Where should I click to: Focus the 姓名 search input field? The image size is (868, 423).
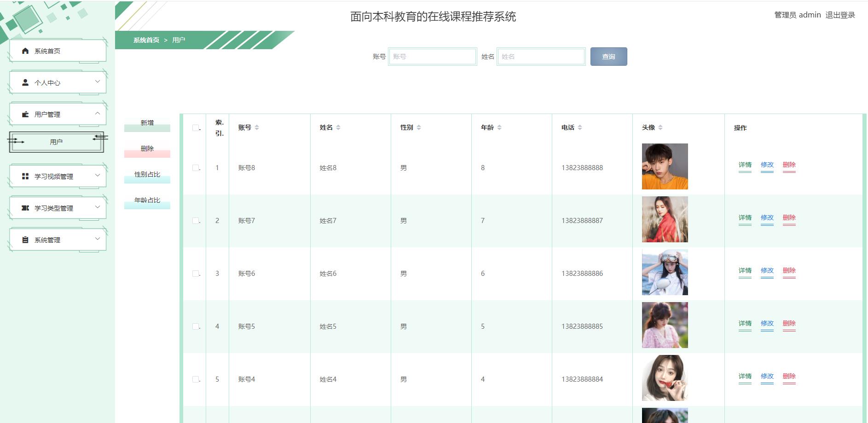(x=541, y=57)
